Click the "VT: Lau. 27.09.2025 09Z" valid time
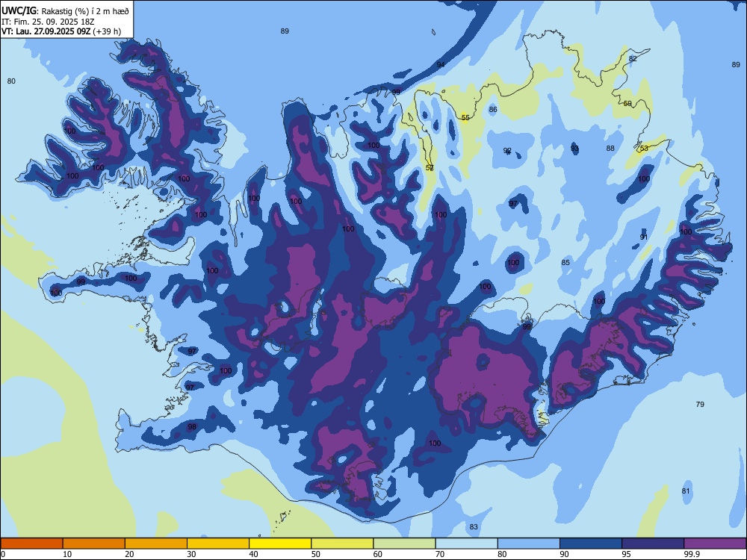Image resolution: width=747 pixels, height=560 pixels. click(x=46, y=31)
